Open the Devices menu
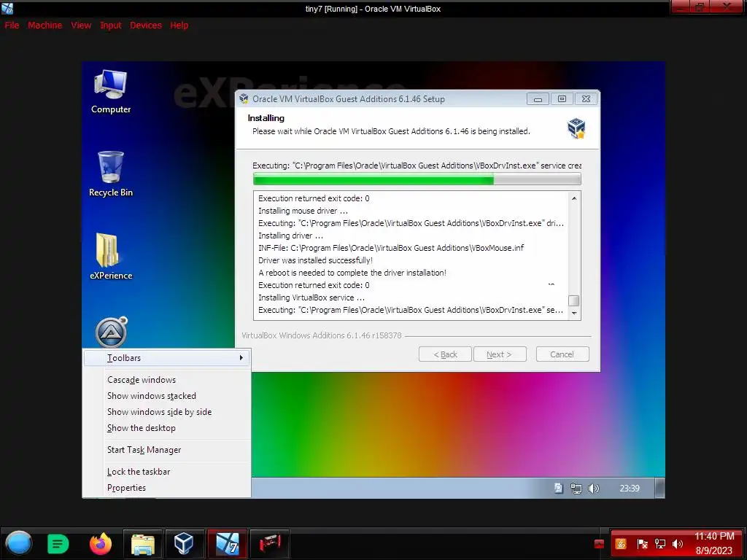 point(146,26)
